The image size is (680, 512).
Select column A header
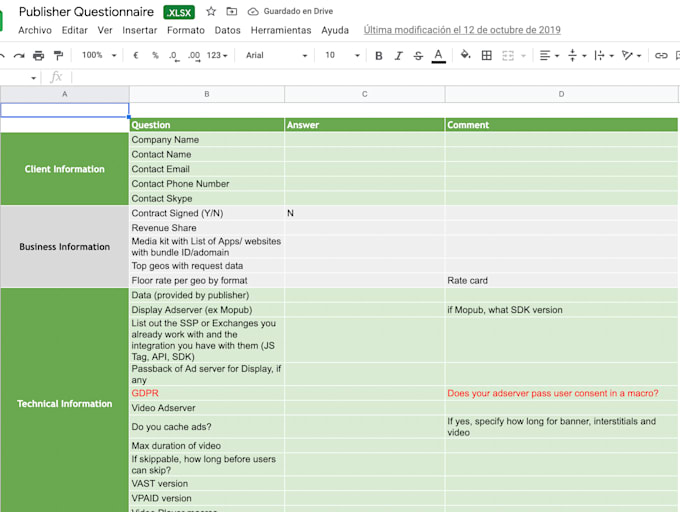pyautogui.click(x=65, y=94)
